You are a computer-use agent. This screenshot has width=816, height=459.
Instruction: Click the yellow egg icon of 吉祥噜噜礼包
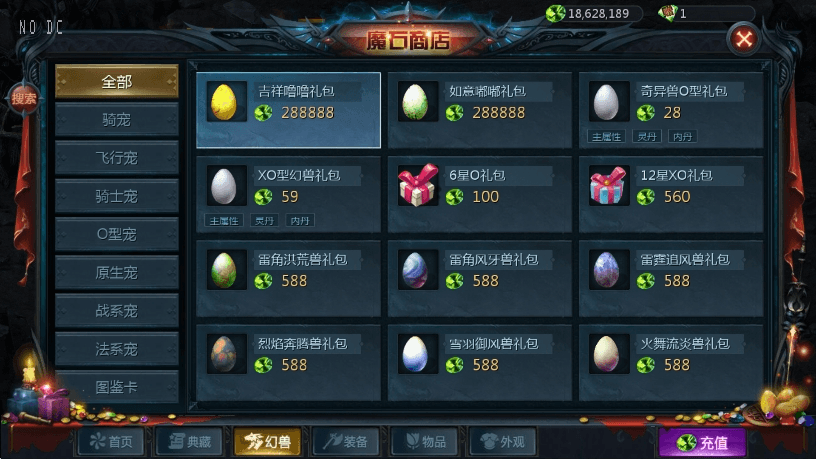pyautogui.click(x=224, y=102)
